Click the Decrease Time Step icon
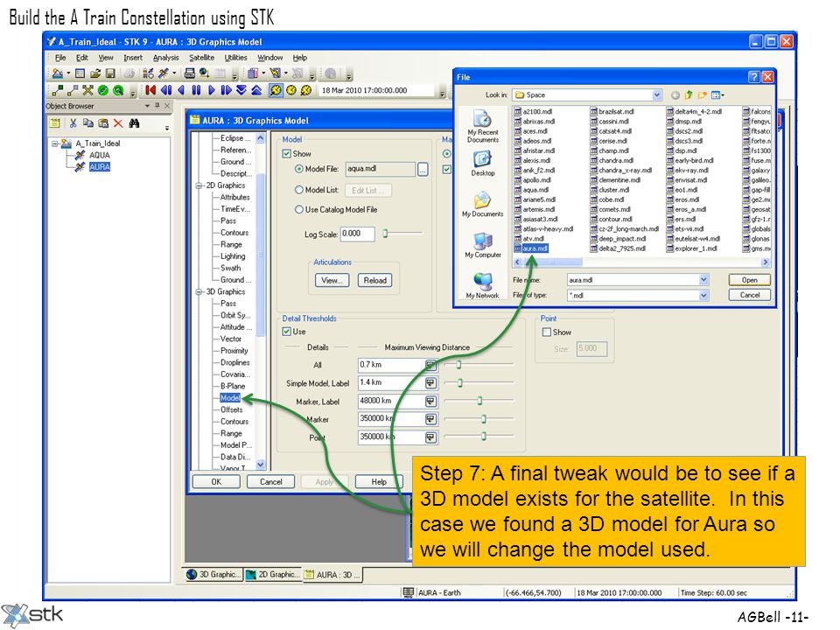 click(241, 90)
